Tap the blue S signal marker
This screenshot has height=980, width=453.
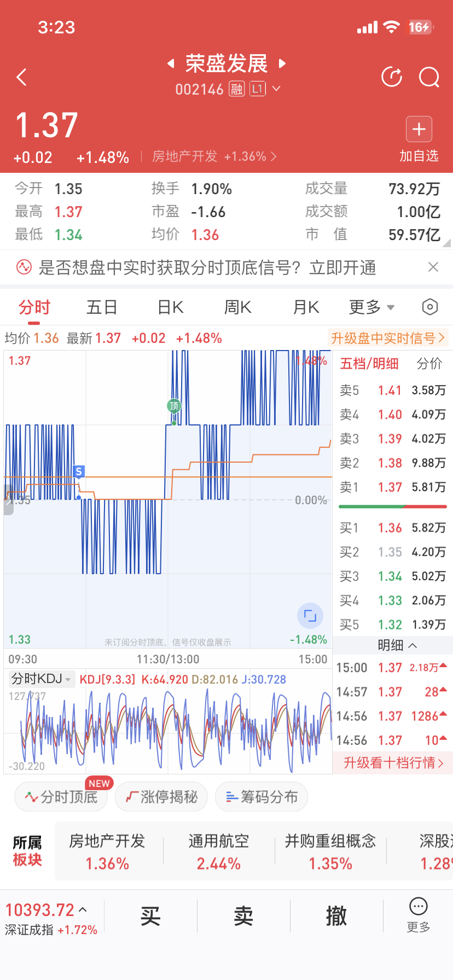[79, 471]
